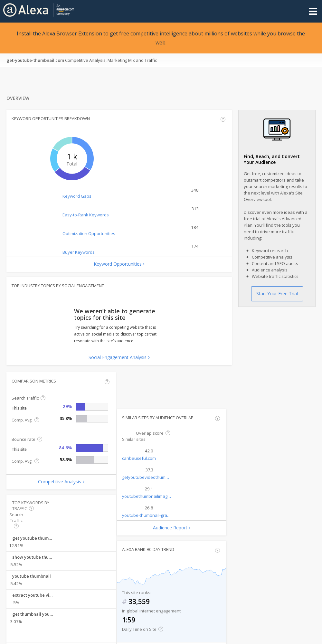Expand Keyword Opportunities footer link
322x644 pixels.
(x=119, y=264)
